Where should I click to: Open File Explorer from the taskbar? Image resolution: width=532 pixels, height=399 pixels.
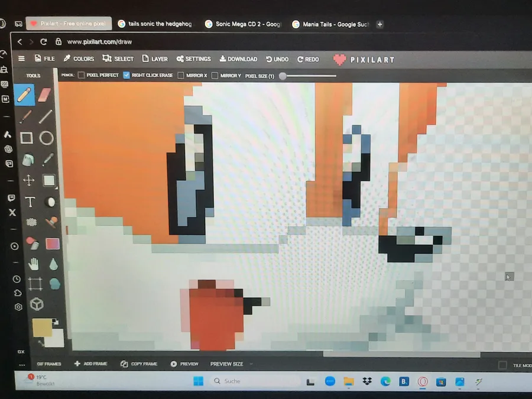(348, 381)
